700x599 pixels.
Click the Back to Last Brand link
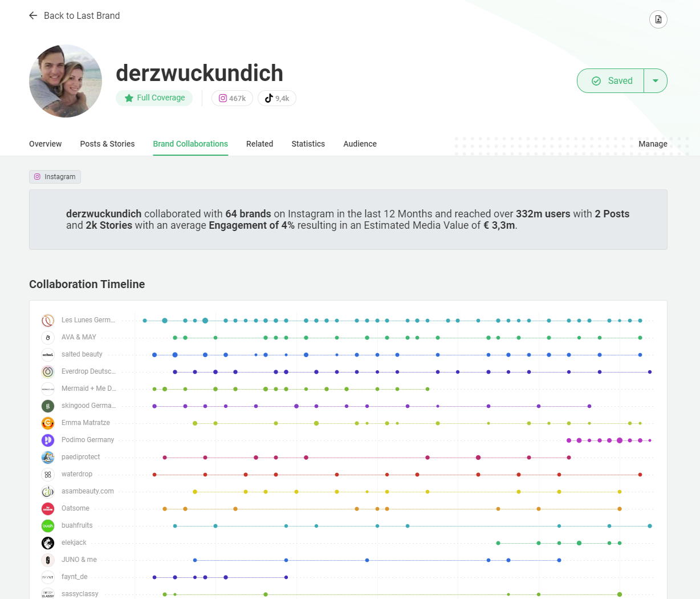[82, 15]
